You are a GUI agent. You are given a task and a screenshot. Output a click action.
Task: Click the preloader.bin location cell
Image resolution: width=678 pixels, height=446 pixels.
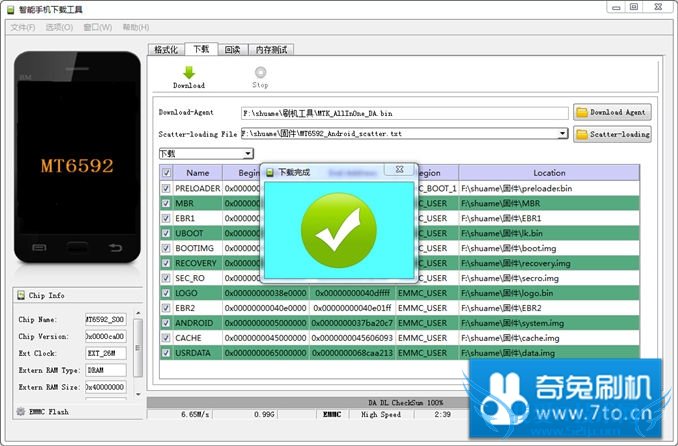click(x=549, y=188)
